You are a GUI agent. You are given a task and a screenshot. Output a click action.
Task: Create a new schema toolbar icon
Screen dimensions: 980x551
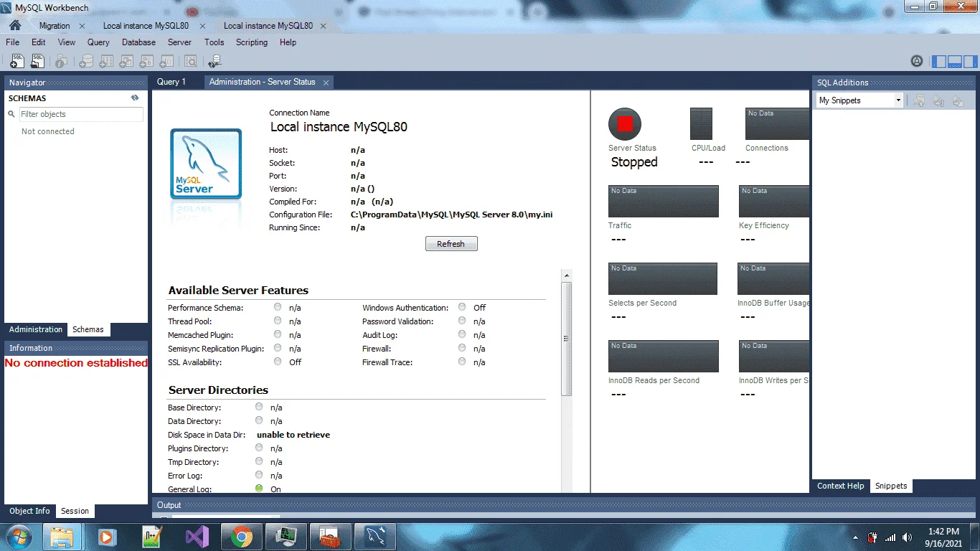86,62
